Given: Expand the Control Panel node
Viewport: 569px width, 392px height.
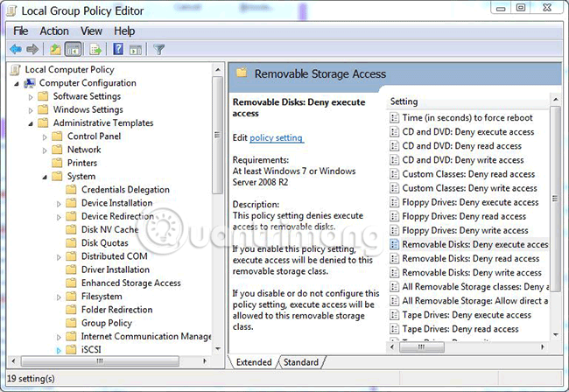Looking at the screenshot, I should pyautogui.click(x=45, y=137).
